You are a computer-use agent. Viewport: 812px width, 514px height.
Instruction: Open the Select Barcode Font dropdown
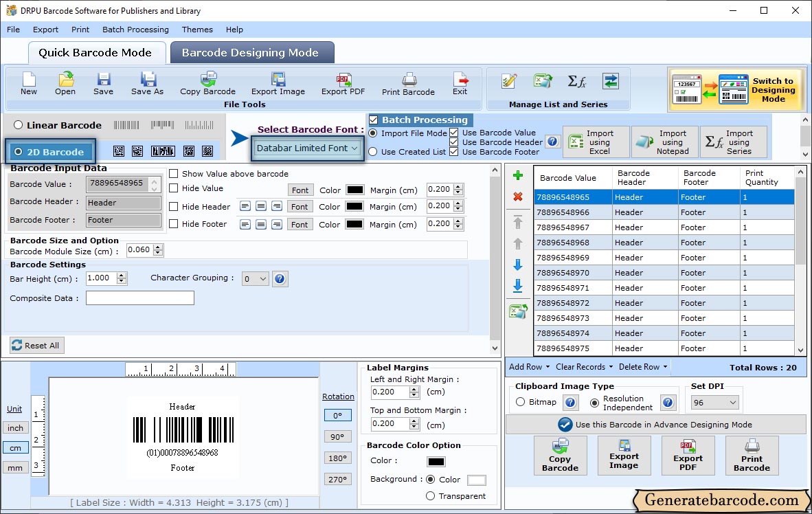pyautogui.click(x=308, y=148)
